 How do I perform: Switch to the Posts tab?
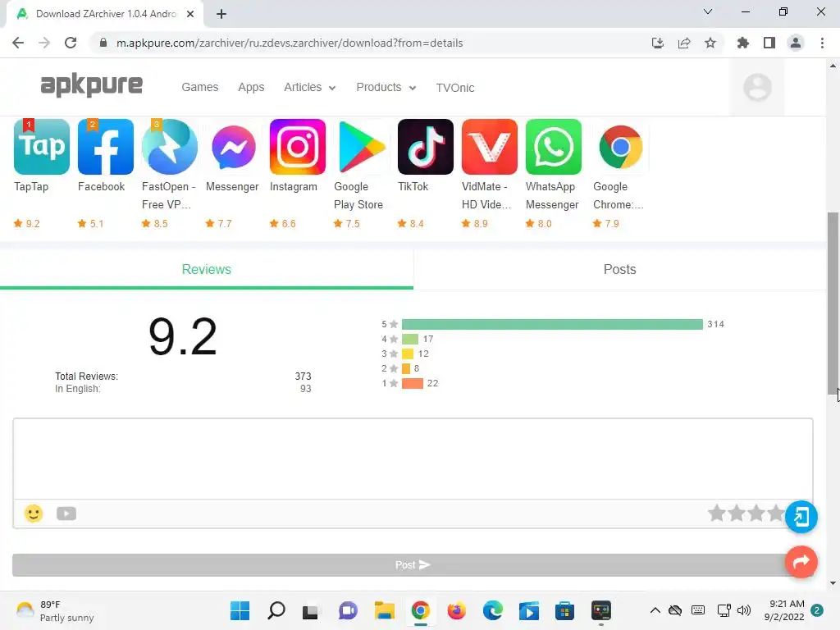[620, 269]
